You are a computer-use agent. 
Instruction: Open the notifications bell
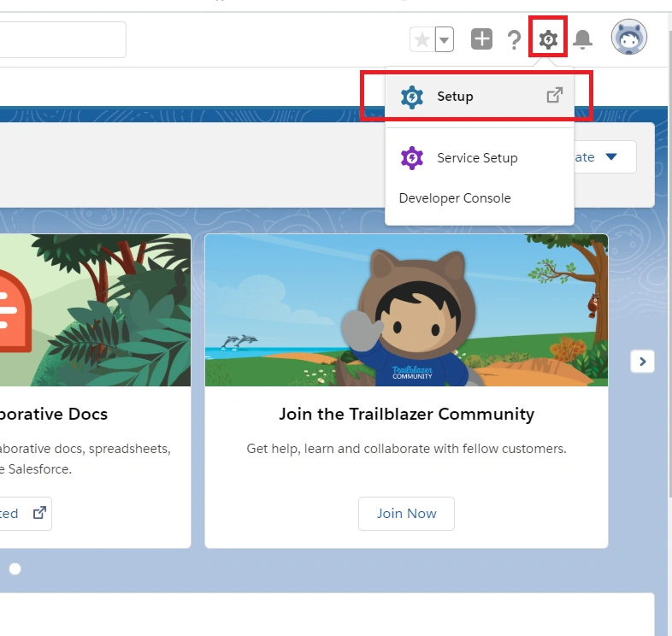pyautogui.click(x=583, y=39)
